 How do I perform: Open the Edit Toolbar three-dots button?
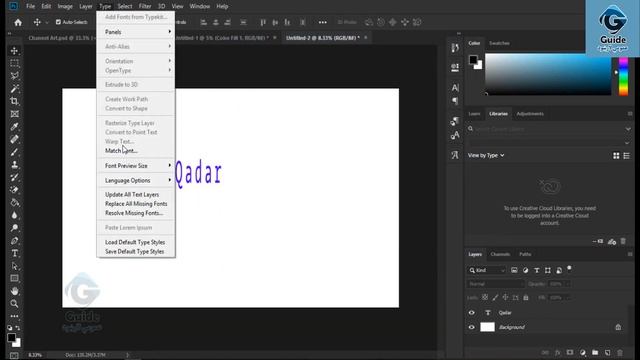(x=14, y=316)
